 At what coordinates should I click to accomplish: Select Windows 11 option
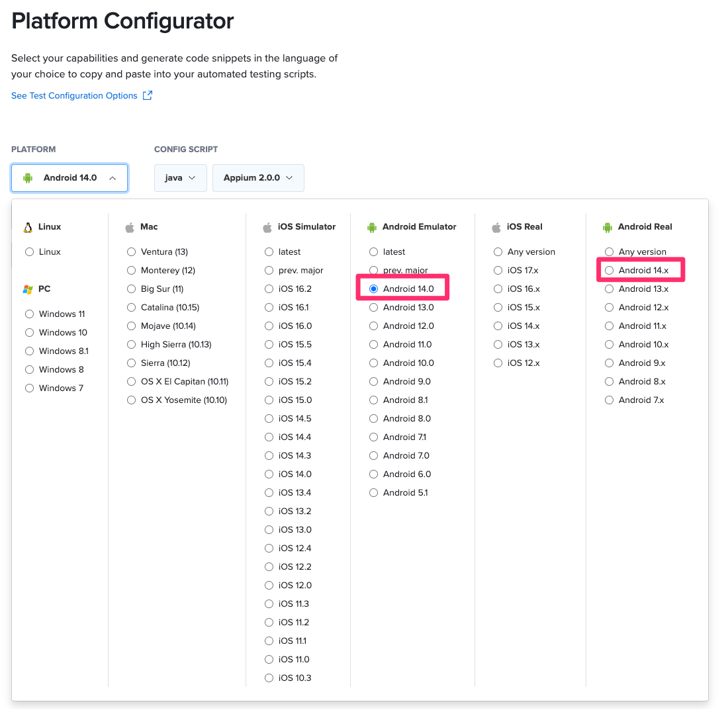30,314
